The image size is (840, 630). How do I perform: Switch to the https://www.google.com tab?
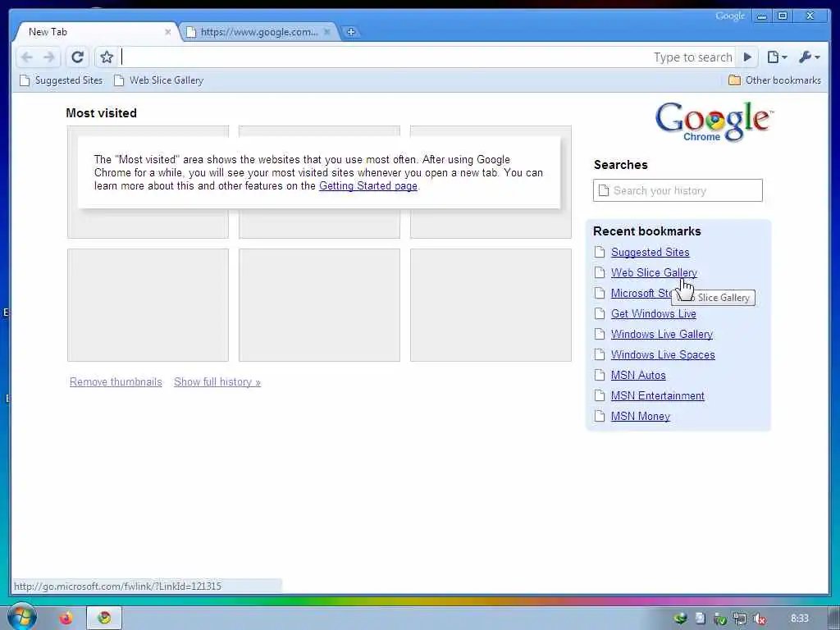coord(258,32)
